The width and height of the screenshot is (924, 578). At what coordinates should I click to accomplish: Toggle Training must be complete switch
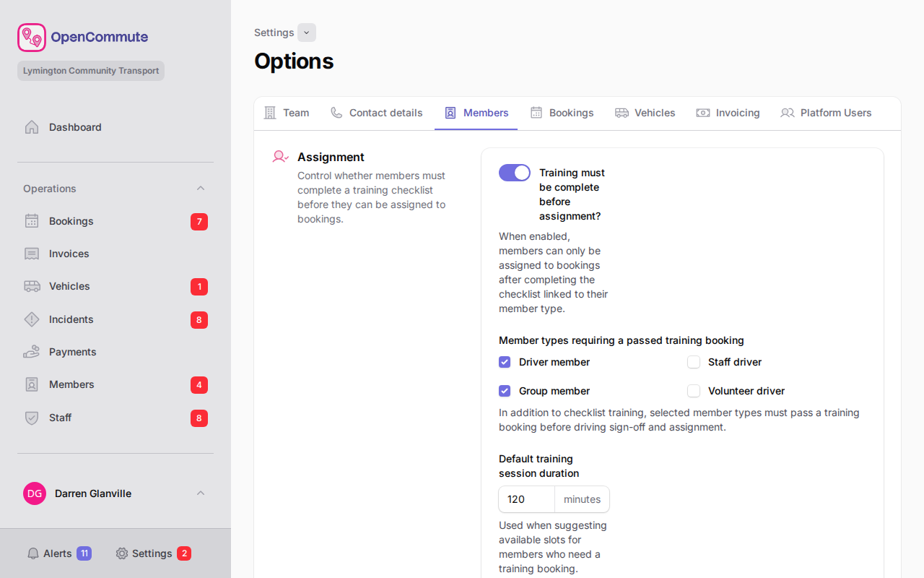[515, 173]
